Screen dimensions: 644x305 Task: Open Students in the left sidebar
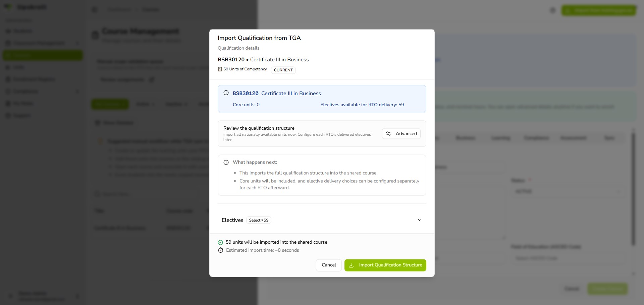tap(23, 31)
